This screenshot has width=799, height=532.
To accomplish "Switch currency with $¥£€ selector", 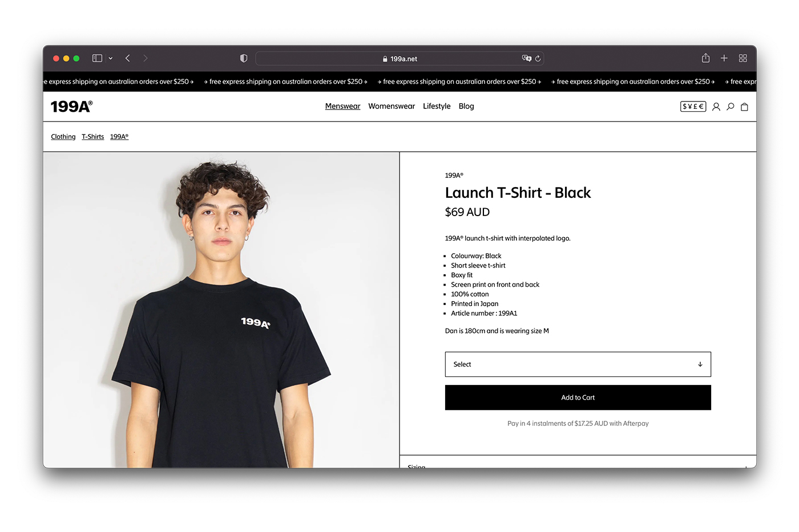I will [693, 107].
